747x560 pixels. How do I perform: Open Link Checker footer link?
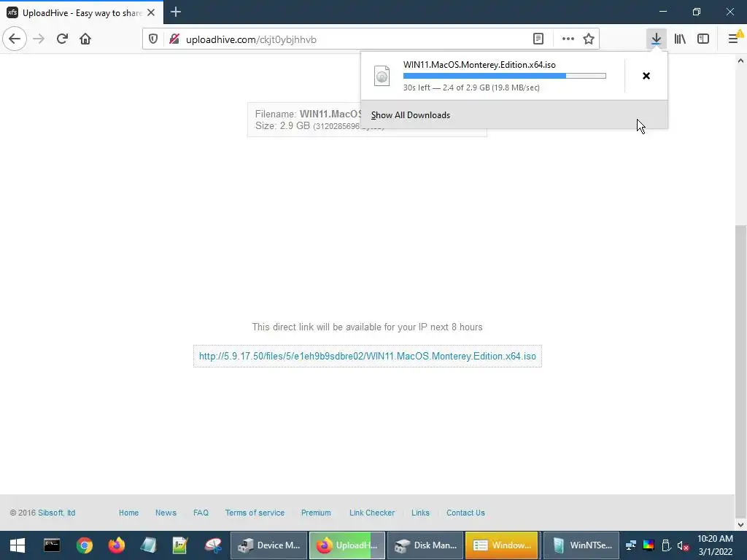[372, 513]
